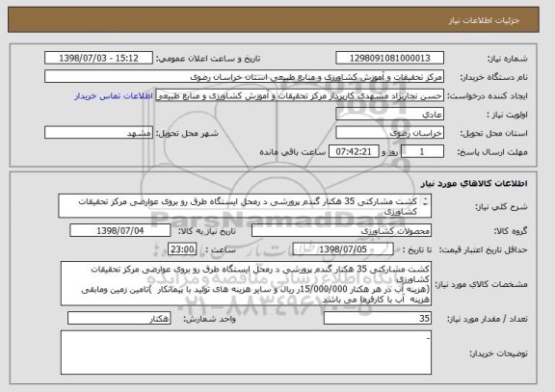Select the quantity field showing 35
Image resolution: width=555 pixels, height=392 pixels.
coord(378,319)
